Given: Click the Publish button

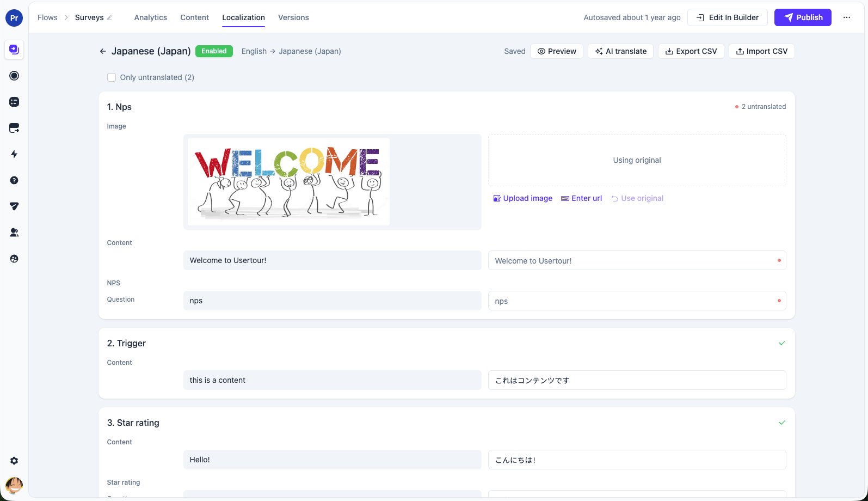Looking at the screenshot, I should click(x=803, y=17).
